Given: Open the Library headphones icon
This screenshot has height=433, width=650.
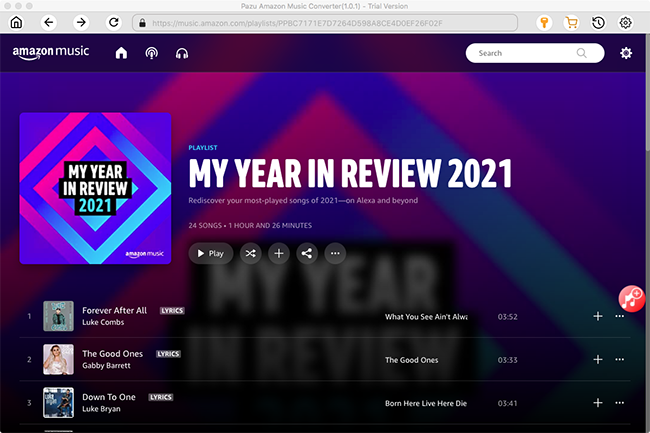Looking at the screenshot, I should pyautogui.click(x=182, y=53).
